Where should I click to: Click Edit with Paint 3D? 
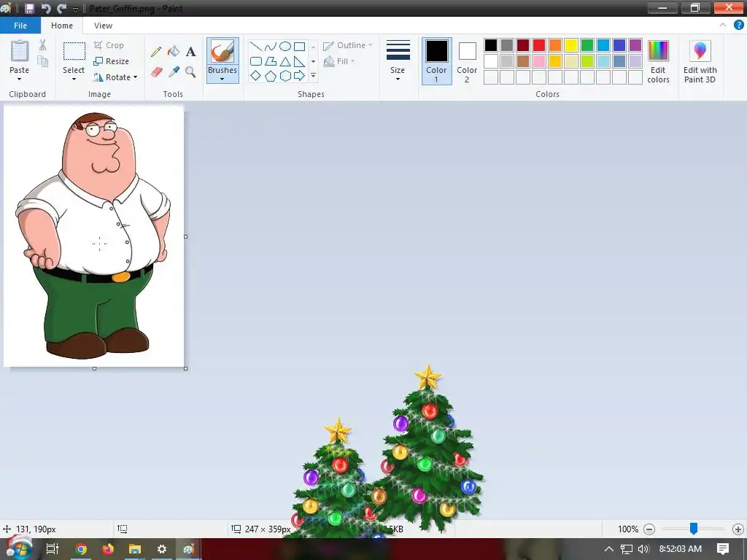click(700, 61)
